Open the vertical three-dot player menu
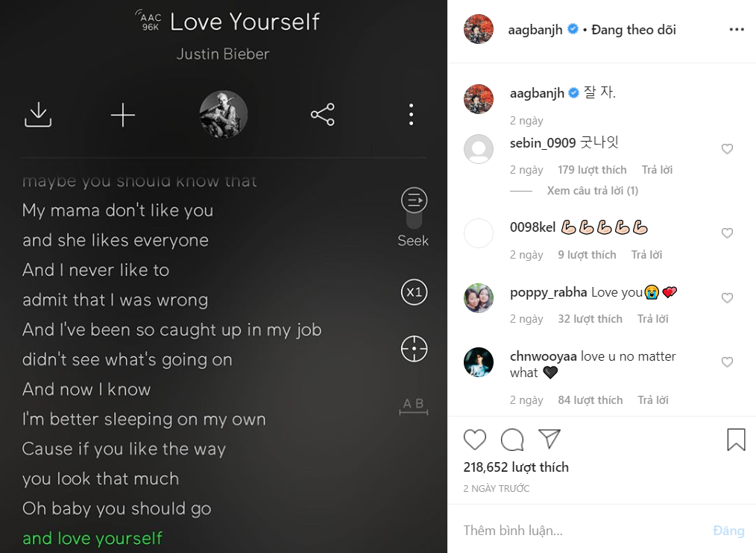This screenshot has width=756, height=553. coord(411,115)
